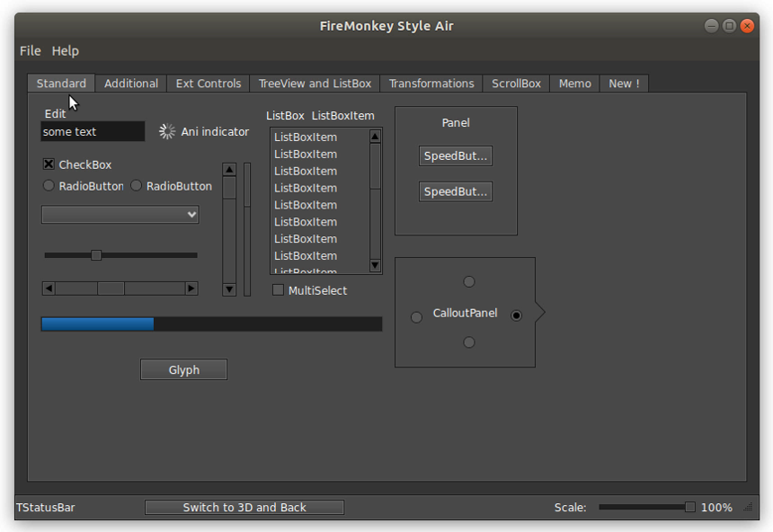
Task: Click the TStatusBar label
Action: (45, 508)
